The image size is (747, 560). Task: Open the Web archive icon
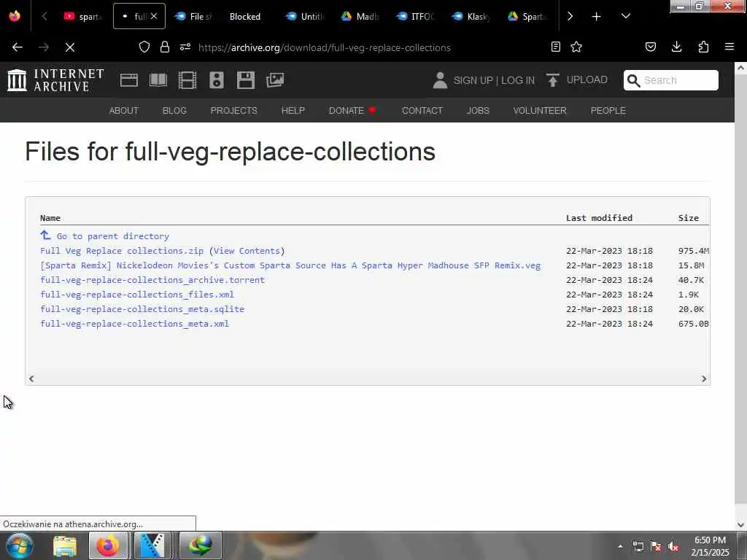click(x=129, y=80)
